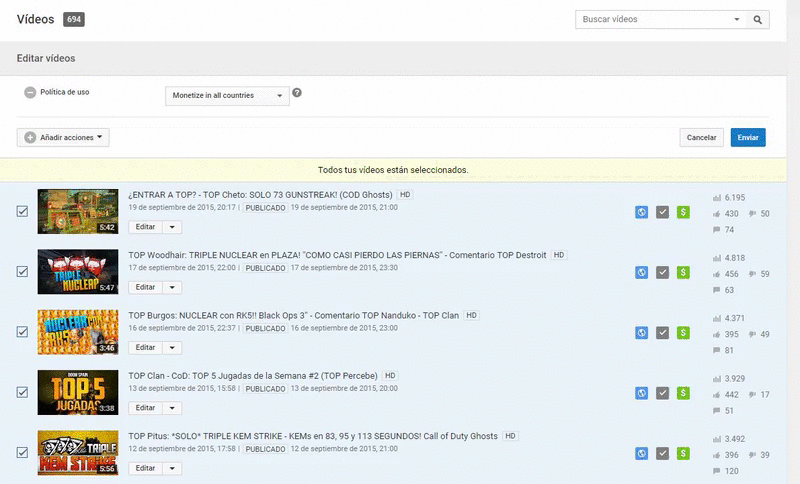
Task: Click gray checkmark icon for TOP Woodhair video
Action: pyautogui.click(x=662, y=272)
